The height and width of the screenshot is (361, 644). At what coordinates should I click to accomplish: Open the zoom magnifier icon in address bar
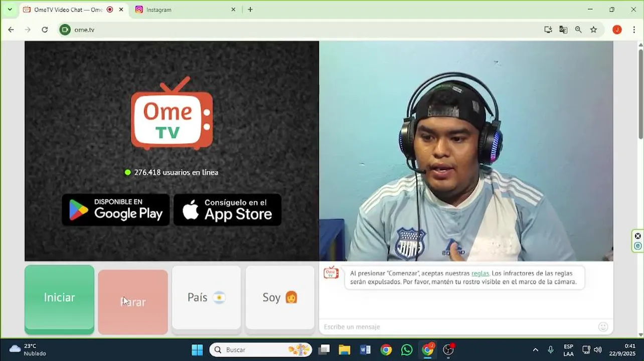pyautogui.click(x=578, y=30)
